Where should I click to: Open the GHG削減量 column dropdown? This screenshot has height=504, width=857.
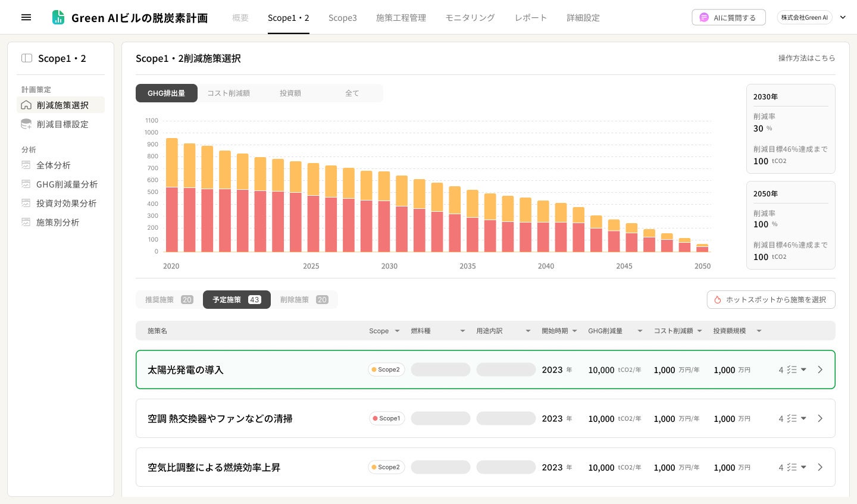(x=640, y=331)
